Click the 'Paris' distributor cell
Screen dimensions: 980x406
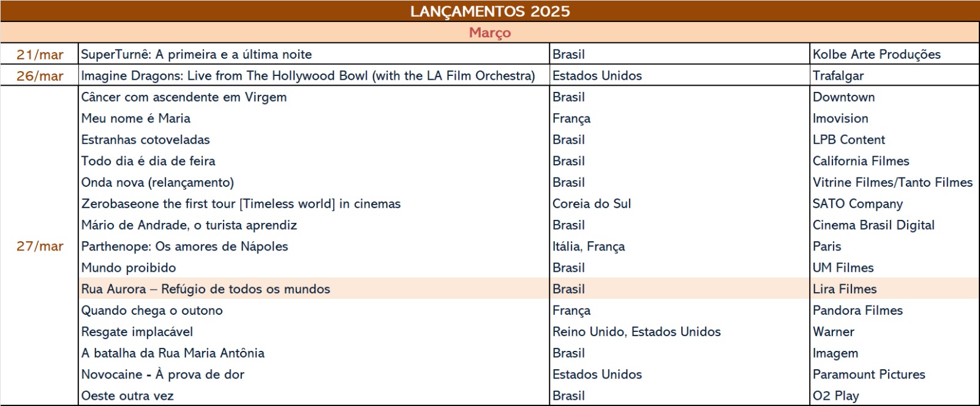coord(827,247)
